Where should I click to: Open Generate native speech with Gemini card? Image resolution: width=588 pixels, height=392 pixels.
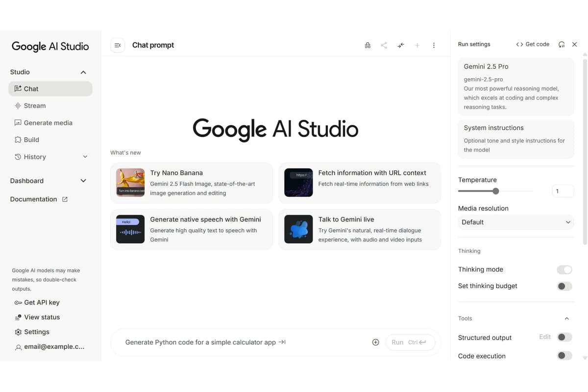click(192, 229)
